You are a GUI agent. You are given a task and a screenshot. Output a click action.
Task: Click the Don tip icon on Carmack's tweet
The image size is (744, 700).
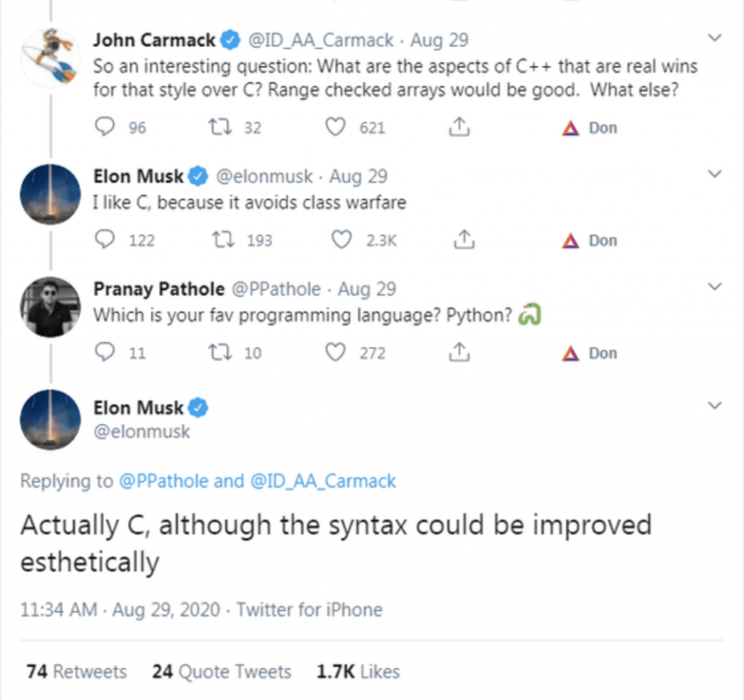[x=571, y=126]
